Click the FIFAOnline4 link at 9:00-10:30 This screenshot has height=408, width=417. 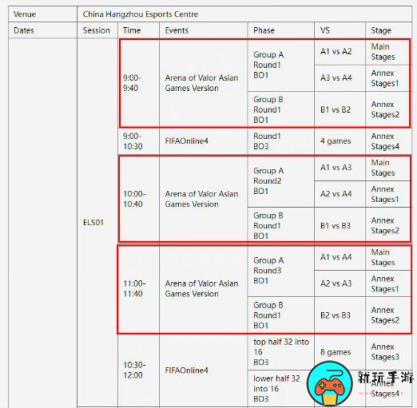point(186,141)
